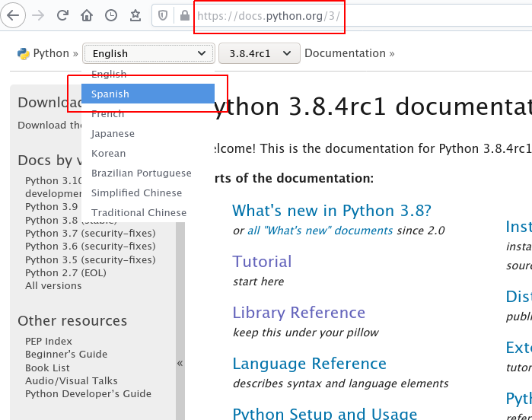Open the browser home page icon
This screenshot has width=532, height=420.
point(87,15)
